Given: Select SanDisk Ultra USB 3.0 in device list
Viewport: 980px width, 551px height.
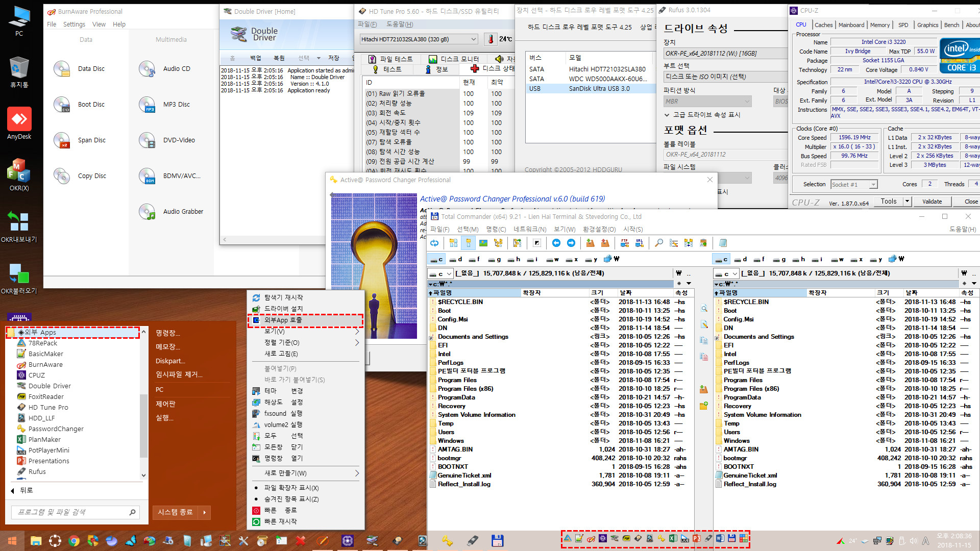Looking at the screenshot, I should coord(591,89).
